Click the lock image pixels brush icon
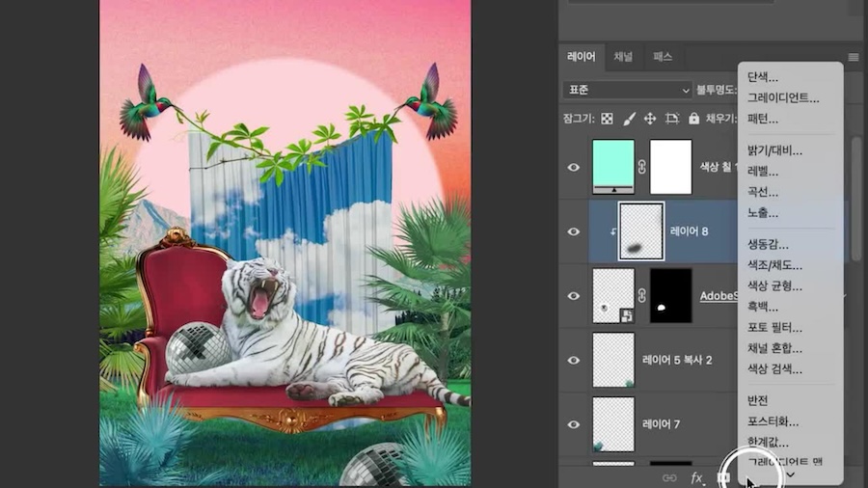868x488 pixels. (x=629, y=119)
